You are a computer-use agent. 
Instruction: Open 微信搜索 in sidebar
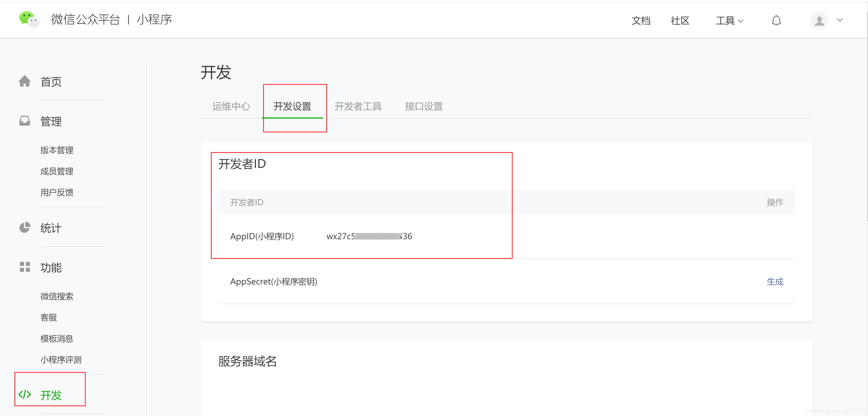[x=57, y=297]
